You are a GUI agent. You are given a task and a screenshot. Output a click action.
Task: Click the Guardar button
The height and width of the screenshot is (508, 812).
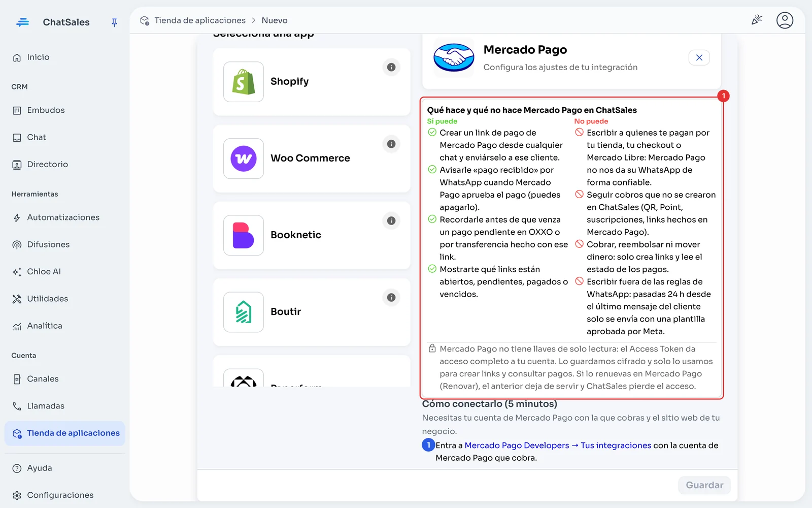coord(704,485)
